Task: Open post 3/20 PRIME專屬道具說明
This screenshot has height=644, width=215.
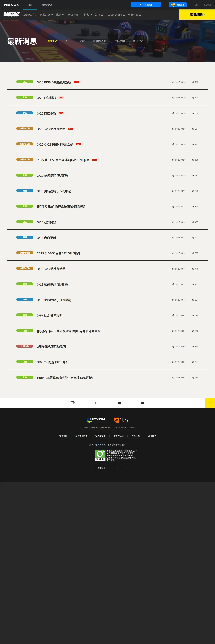Action: (x=54, y=82)
